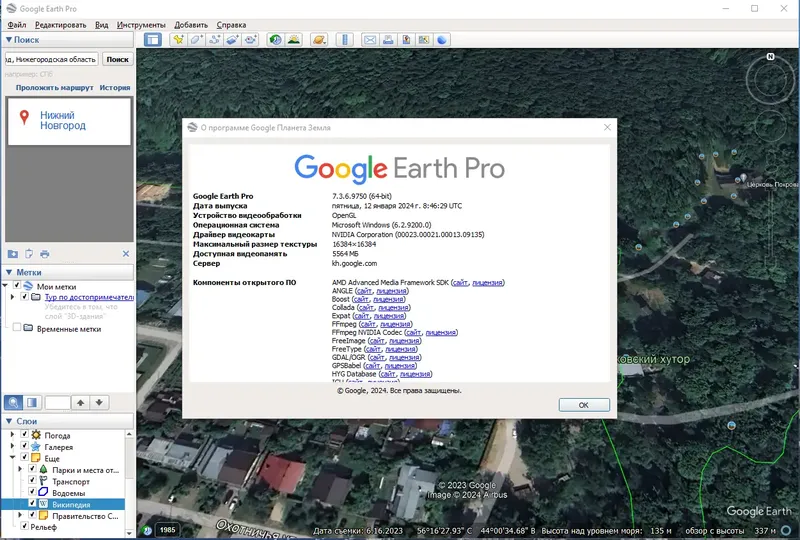Launch Google Earth web blue globe icon
The height and width of the screenshot is (540, 800).
[442, 40]
